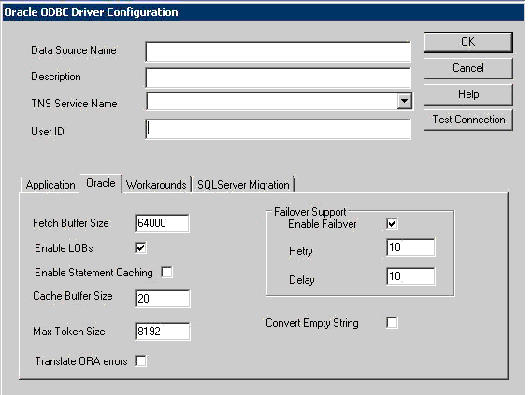Confirm settings with the OK button
This screenshot has height=395, width=532.
pos(467,42)
